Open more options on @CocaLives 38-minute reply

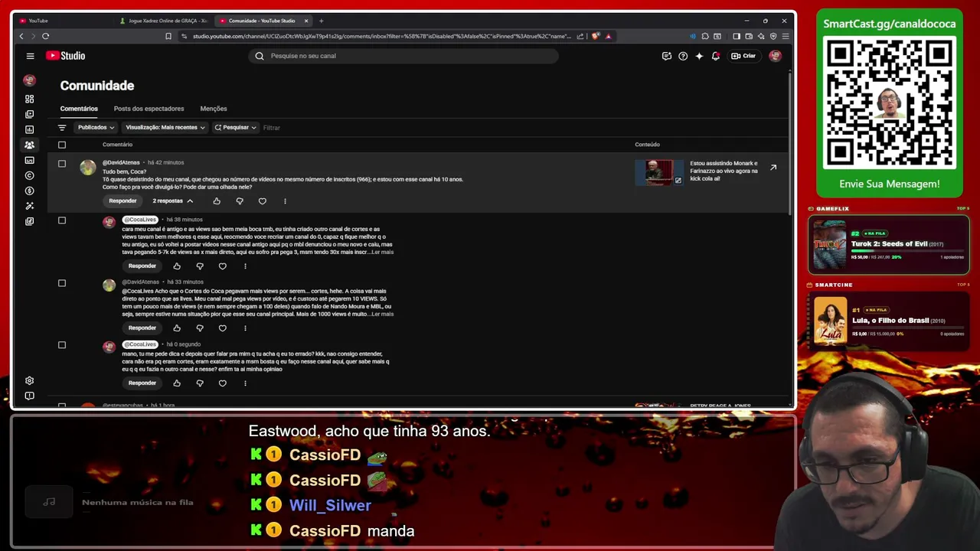click(245, 266)
